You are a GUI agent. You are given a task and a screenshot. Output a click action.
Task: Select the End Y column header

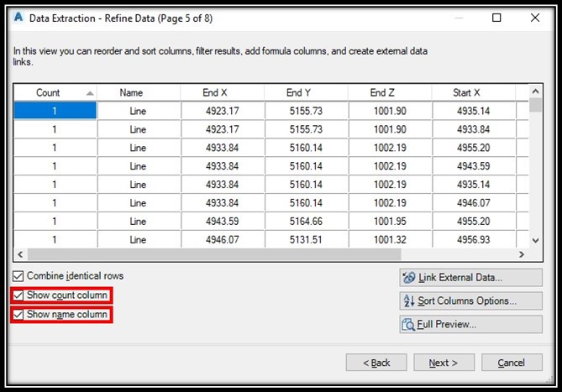point(307,92)
